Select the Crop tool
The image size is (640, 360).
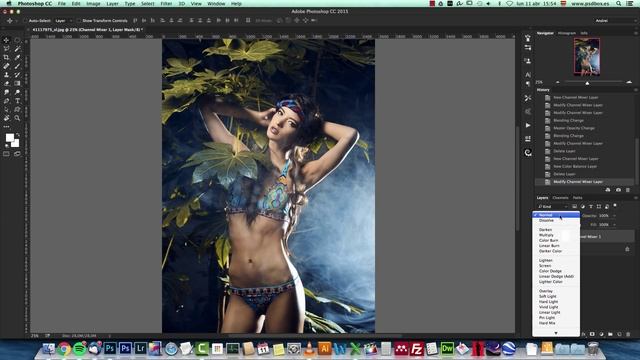pyautogui.click(x=6, y=58)
